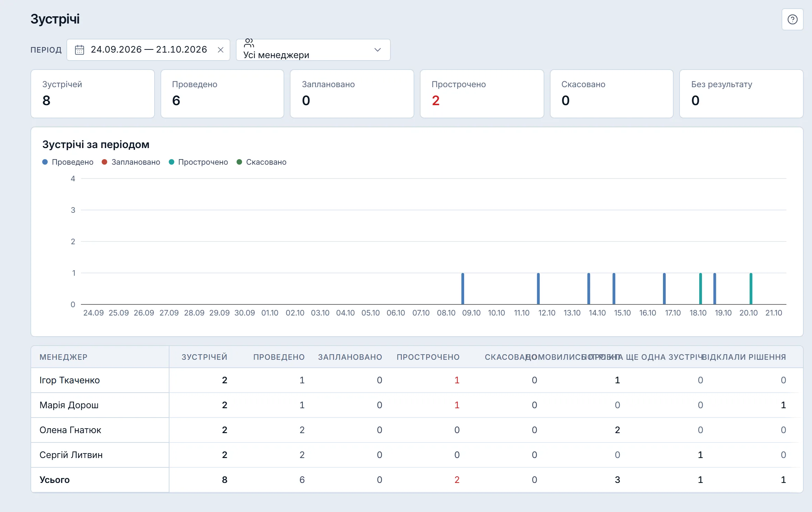
Task: Click the chart bar at 17.10
Action: click(664, 289)
